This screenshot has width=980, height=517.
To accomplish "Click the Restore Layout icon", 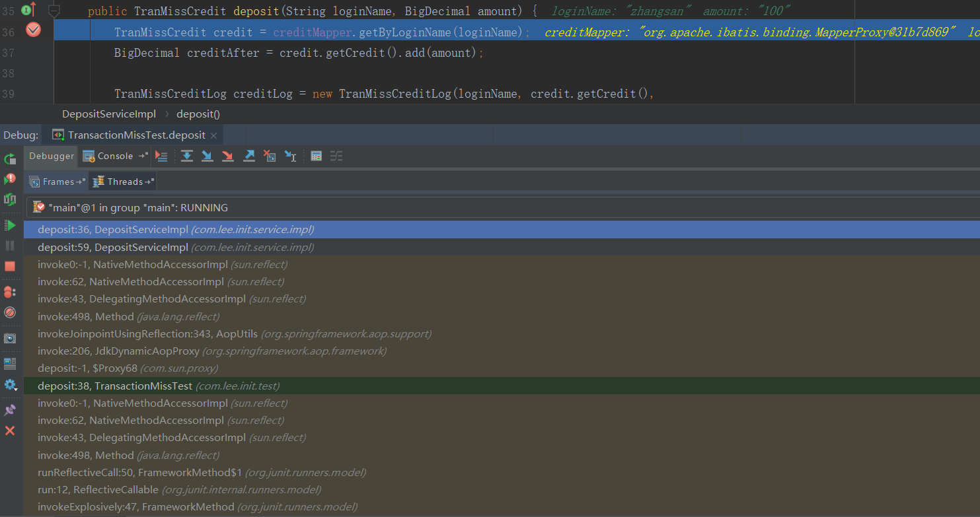I will 10,363.
